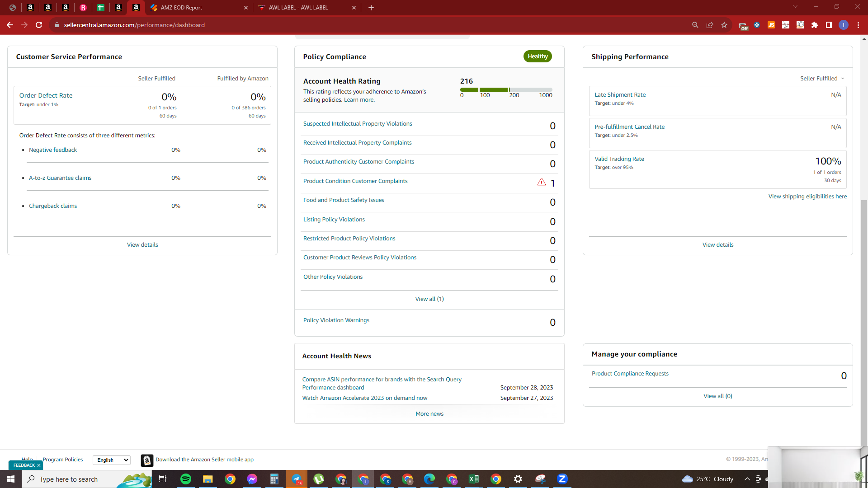
Task: Click View all (0) compliance requests
Action: [x=718, y=396]
